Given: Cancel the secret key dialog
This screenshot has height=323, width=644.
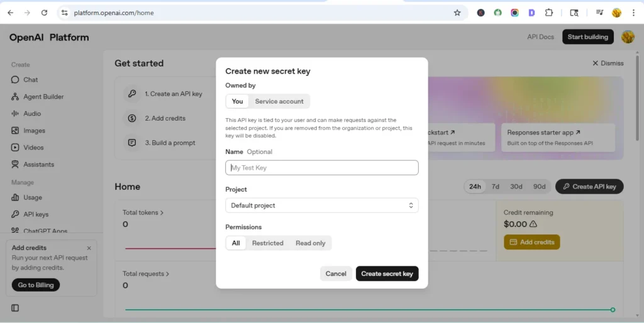Looking at the screenshot, I should [x=336, y=274].
